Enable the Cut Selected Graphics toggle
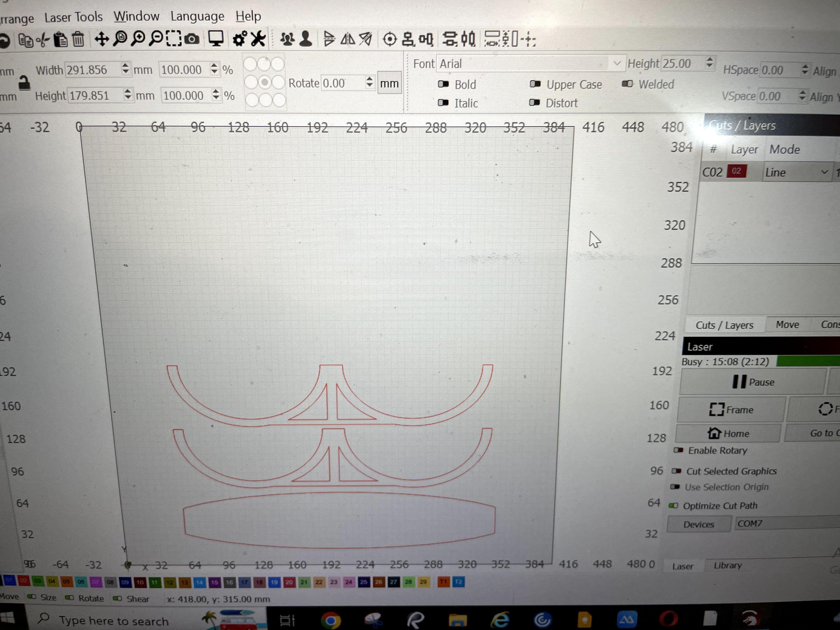The height and width of the screenshot is (630, 840). (x=676, y=471)
